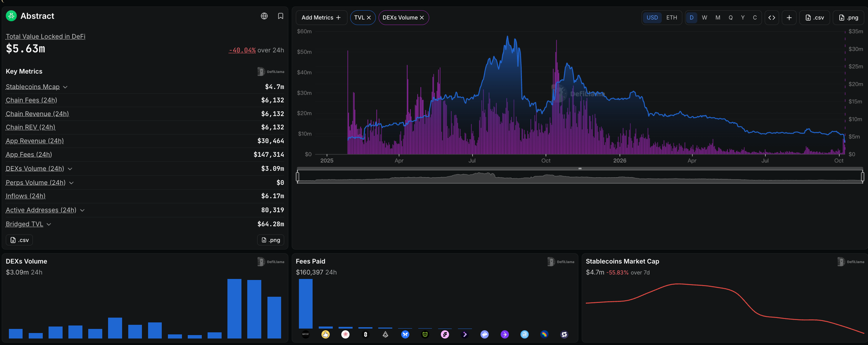
Task: Grab the left handle of chart range slider
Action: pyautogui.click(x=298, y=177)
